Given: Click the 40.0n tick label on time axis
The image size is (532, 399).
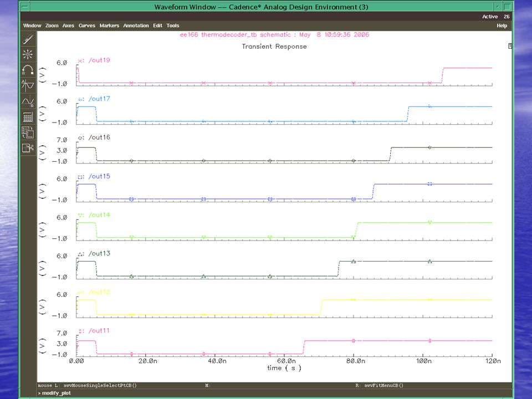Looking at the screenshot, I should (x=217, y=361).
